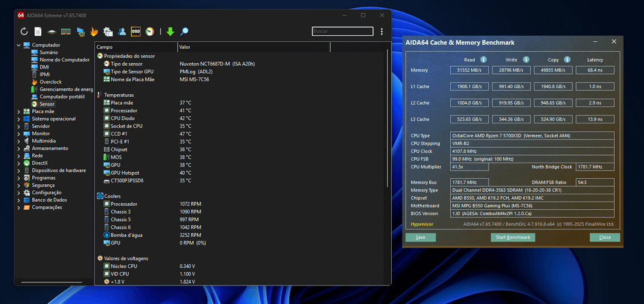
Task: Click the Campo column header
Action: (x=136, y=47)
